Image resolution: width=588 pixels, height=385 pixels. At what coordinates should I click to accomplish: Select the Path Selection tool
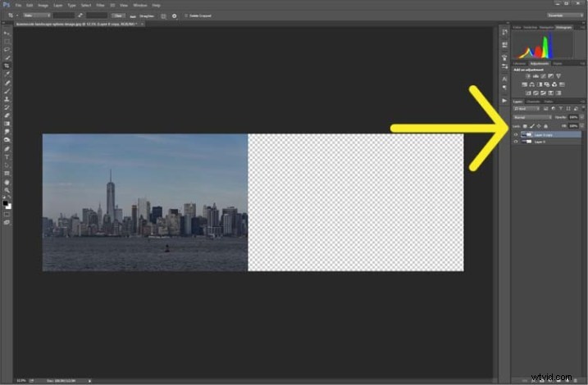coord(7,165)
